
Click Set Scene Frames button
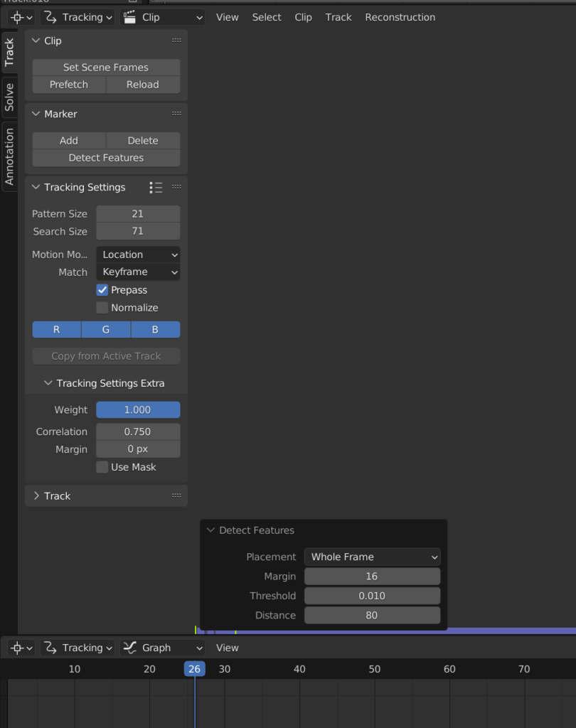(x=106, y=68)
